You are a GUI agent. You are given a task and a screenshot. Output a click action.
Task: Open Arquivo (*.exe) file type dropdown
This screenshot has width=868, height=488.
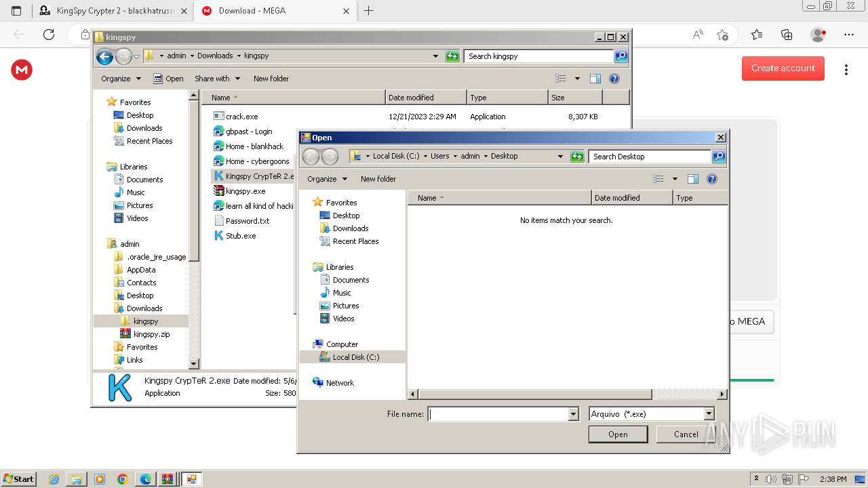652,414
